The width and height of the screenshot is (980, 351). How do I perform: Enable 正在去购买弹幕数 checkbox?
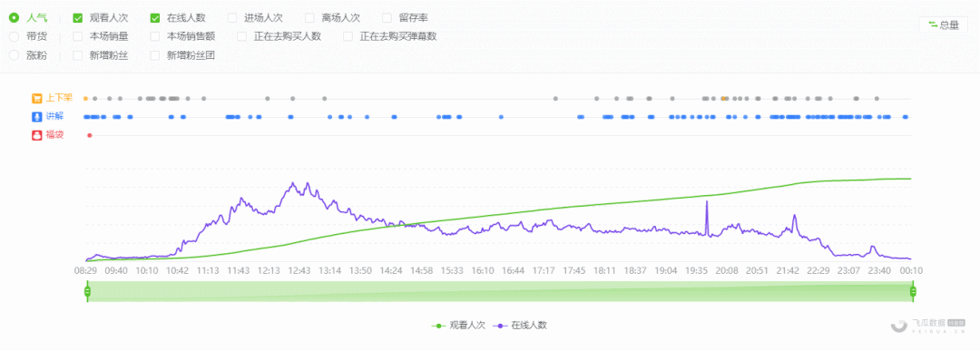click(x=348, y=36)
